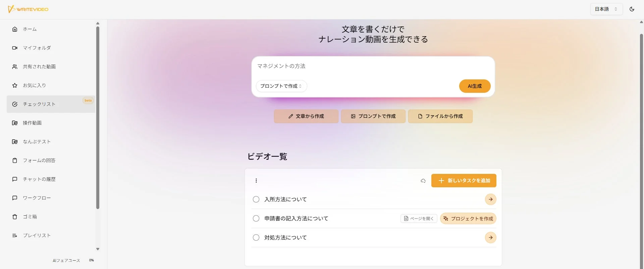Select the マイフォルダ video folder icon
Image resolution: width=644 pixels, height=269 pixels.
pyautogui.click(x=15, y=48)
